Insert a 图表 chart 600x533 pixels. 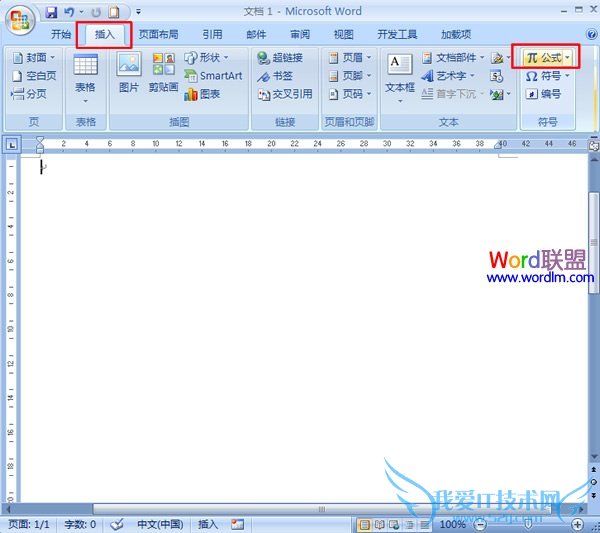pyautogui.click(x=202, y=94)
